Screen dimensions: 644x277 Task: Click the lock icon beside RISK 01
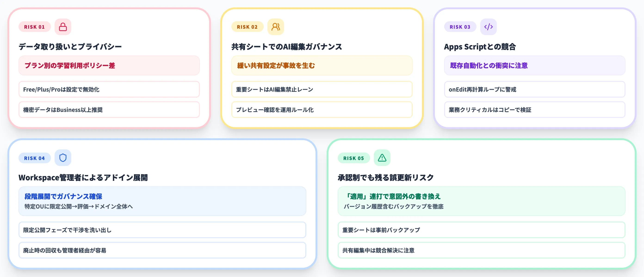(x=63, y=27)
